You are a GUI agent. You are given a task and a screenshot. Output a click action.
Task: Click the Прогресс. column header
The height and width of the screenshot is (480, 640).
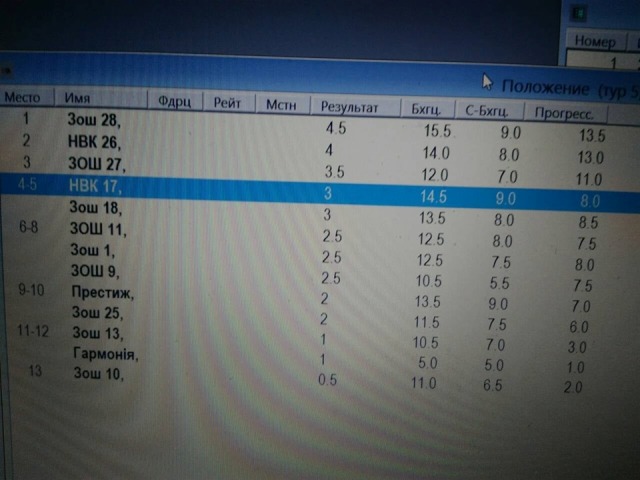565,113
